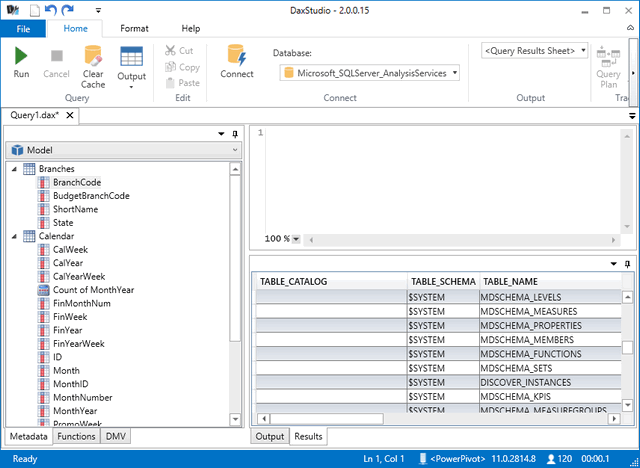Viewport: 640px width, 468px height.
Task: Switch to the Format ribbon tab
Action: pos(134,29)
